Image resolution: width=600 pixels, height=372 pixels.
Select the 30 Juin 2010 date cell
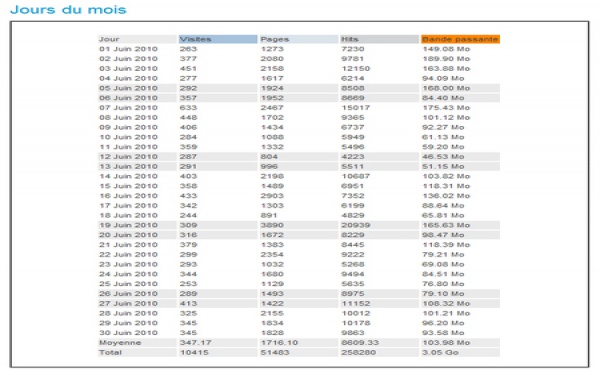click(x=128, y=333)
